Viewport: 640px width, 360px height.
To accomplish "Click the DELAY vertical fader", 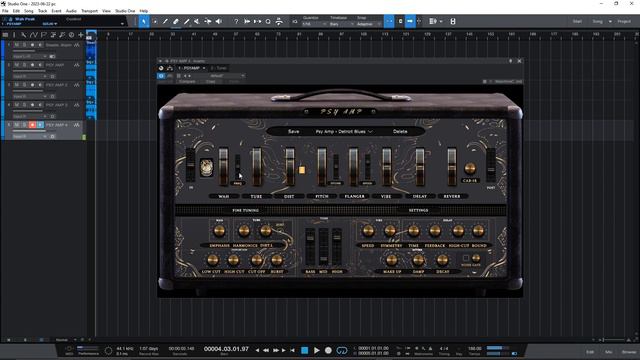I will point(420,167).
